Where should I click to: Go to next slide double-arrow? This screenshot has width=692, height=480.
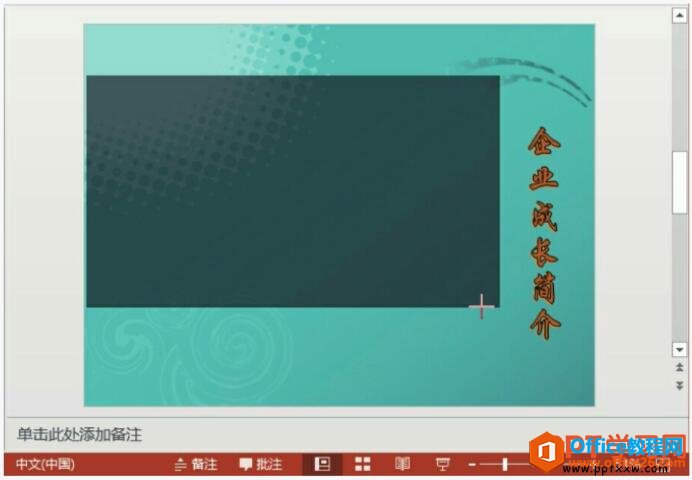pos(680,386)
